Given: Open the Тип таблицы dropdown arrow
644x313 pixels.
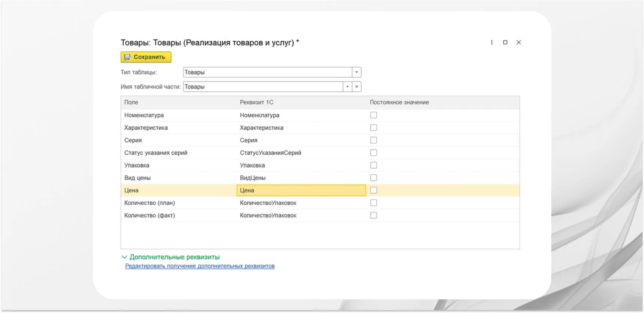Looking at the screenshot, I should click(x=357, y=72).
